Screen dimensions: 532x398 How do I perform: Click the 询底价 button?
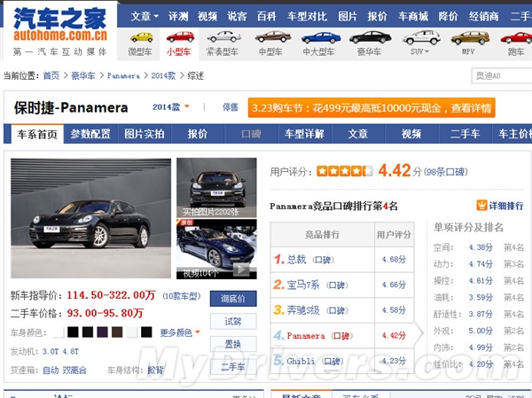pyautogui.click(x=233, y=299)
